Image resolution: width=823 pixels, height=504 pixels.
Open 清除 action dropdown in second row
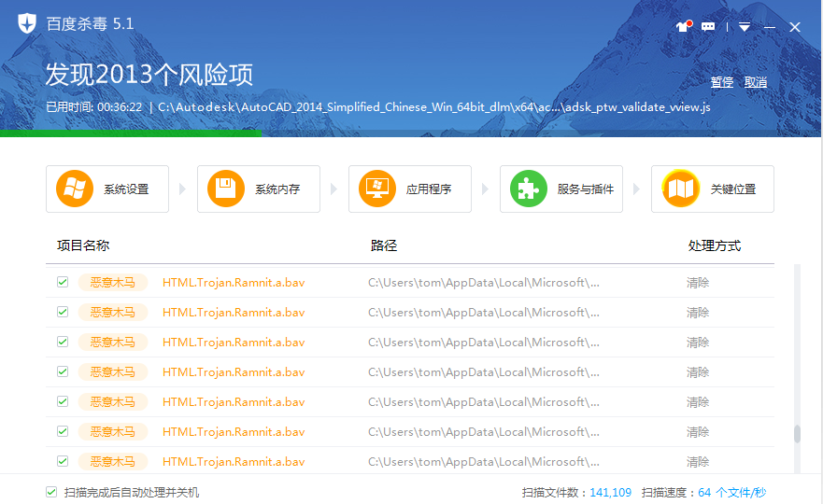pyautogui.click(x=698, y=313)
